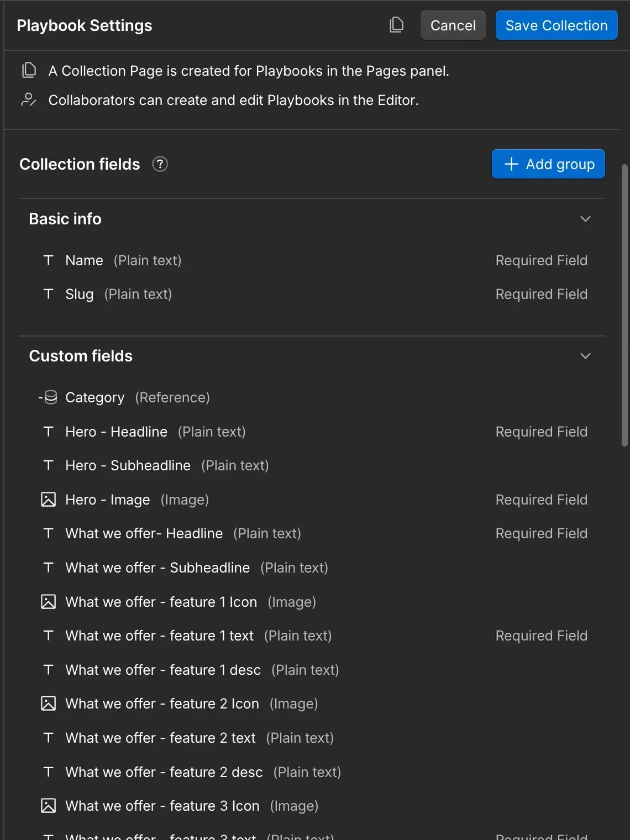Click the text icon of Hero - Headline
The width and height of the screenshot is (630, 840).
[49, 432]
